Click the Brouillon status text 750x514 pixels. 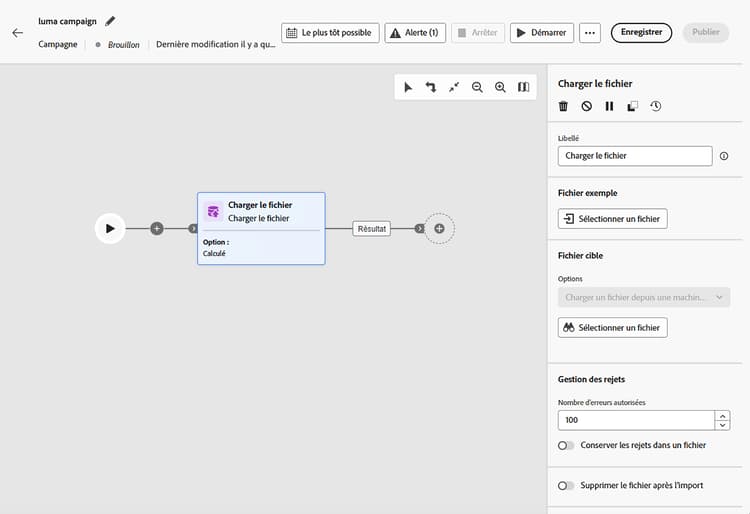[123, 44]
